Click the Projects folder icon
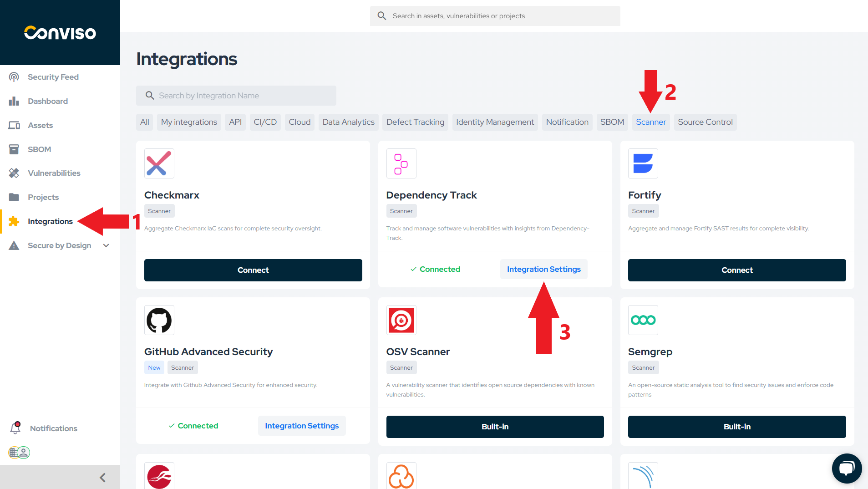Viewport: 868px width, 489px height. pyautogui.click(x=14, y=197)
